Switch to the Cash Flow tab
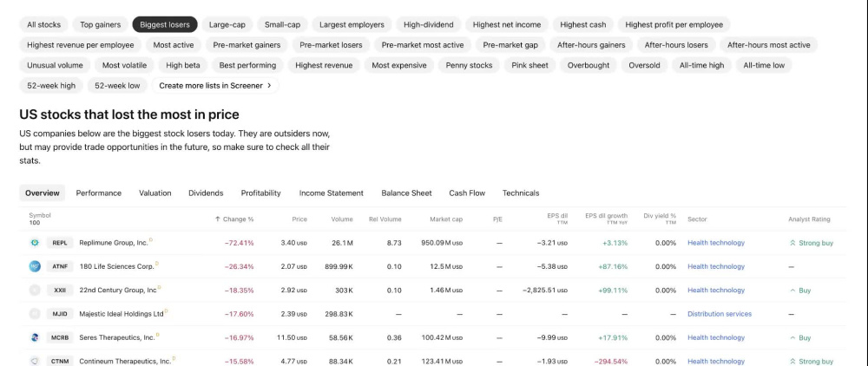 (467, 193)
